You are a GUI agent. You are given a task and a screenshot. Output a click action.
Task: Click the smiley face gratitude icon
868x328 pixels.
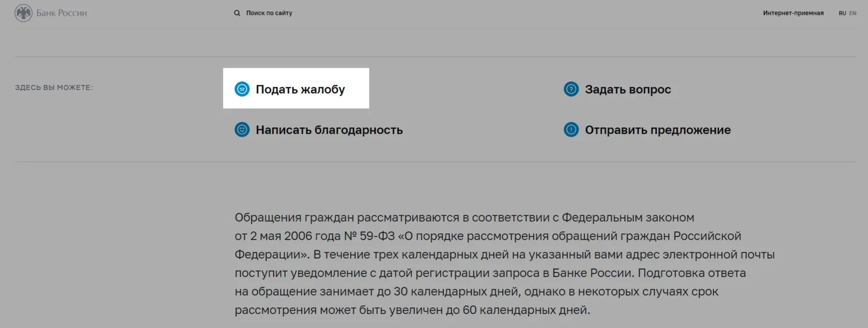click(x=242, y=130)
